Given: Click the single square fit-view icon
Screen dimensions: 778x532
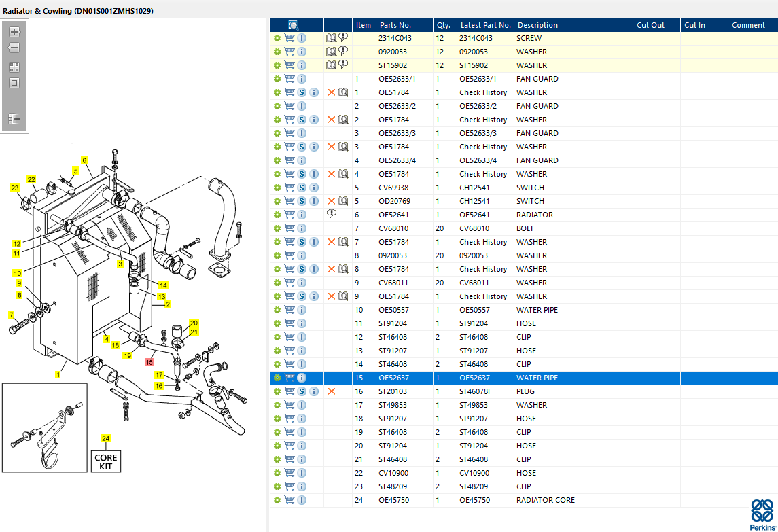Looking at the screenshot, I should point(14,83).
